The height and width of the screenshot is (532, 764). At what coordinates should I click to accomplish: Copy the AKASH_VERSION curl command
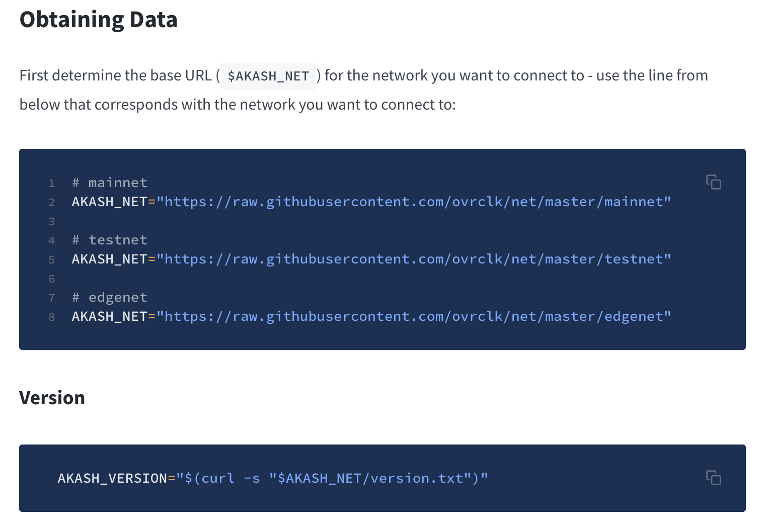click(713, 478)
